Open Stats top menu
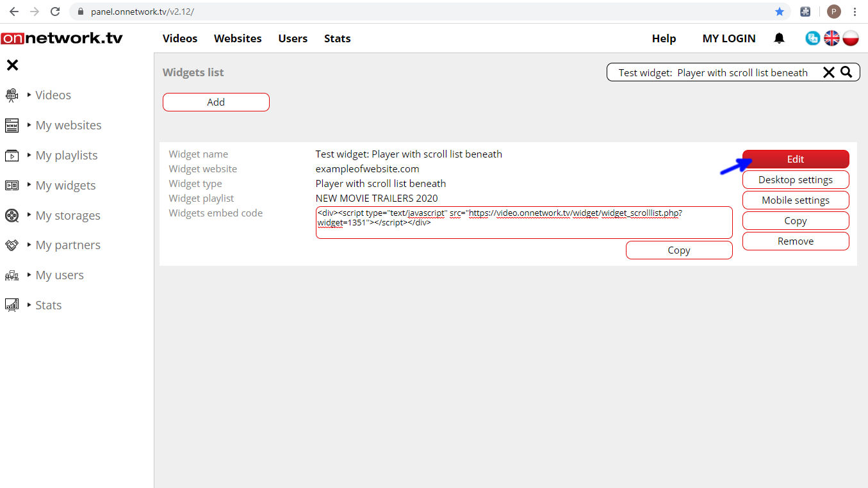Viewport: 868px width, 488px height. click(337, 38)
